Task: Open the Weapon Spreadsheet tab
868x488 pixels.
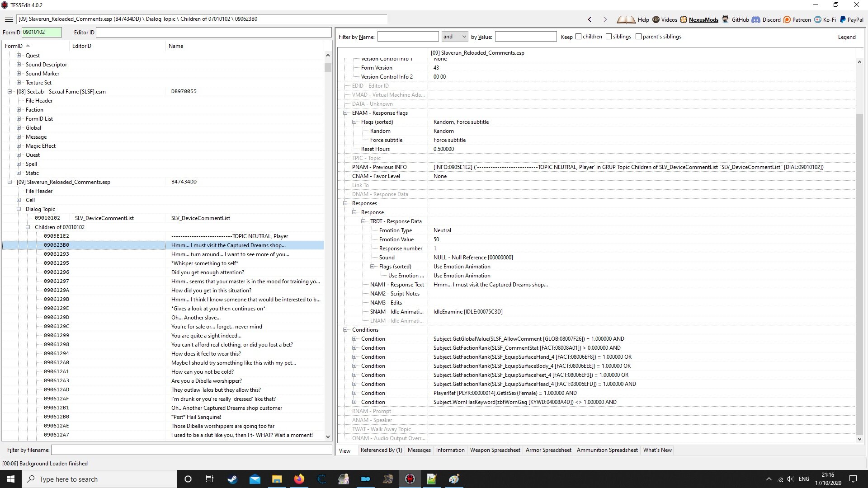Action: tap(495, 450)
